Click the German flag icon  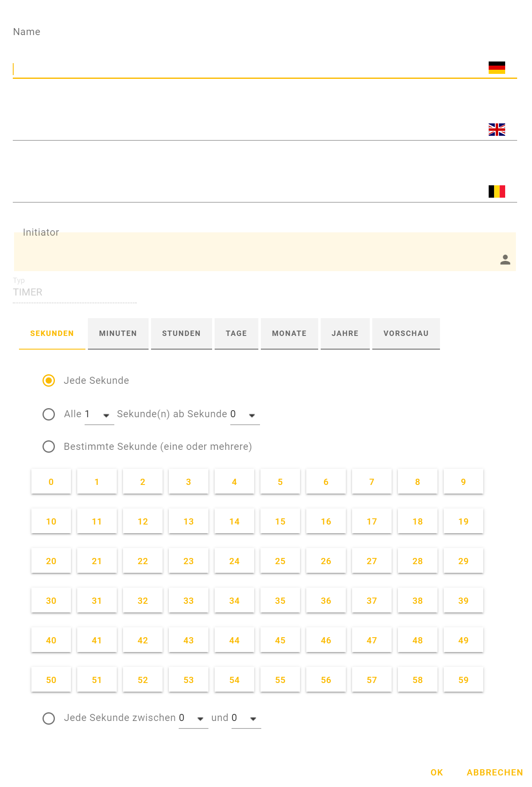pos(497,68)
